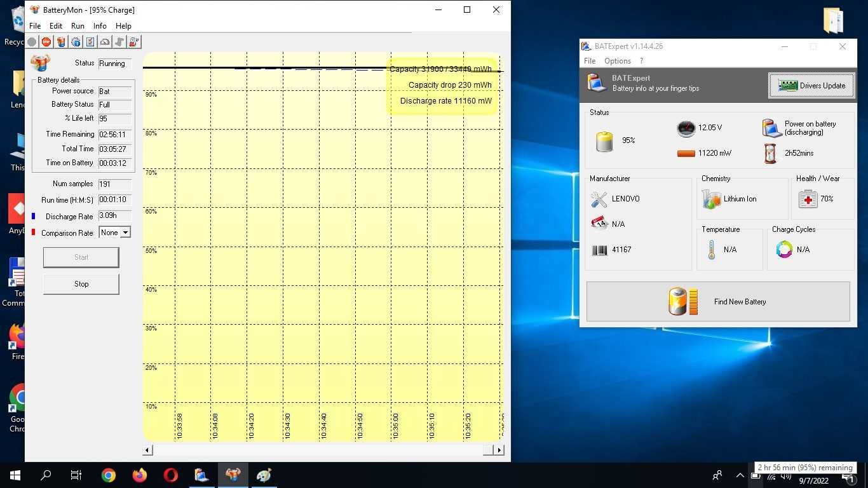The image size is (868, 488).
Task: Open Chrome from the taskbar
Action: 109,475
